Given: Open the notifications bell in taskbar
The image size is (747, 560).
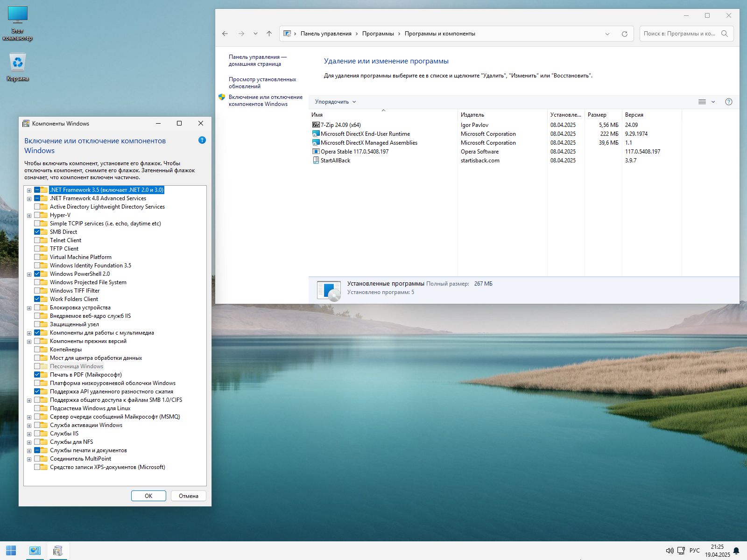Looking at the screenshot, I should [x=736, y=551].
